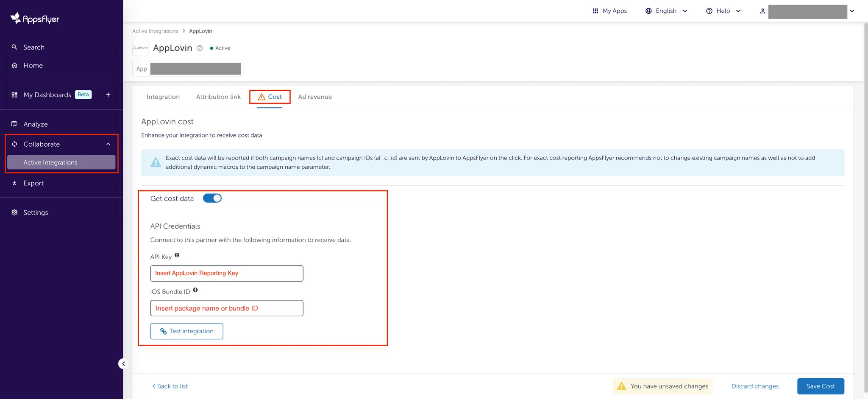Click the Analyze flag icon
868x399 pixels.
(14, 124)
